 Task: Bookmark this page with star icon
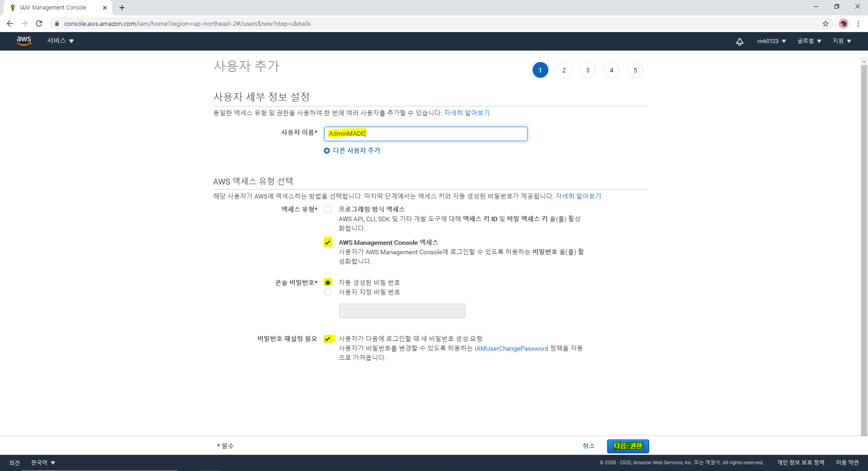pos(826,24)
